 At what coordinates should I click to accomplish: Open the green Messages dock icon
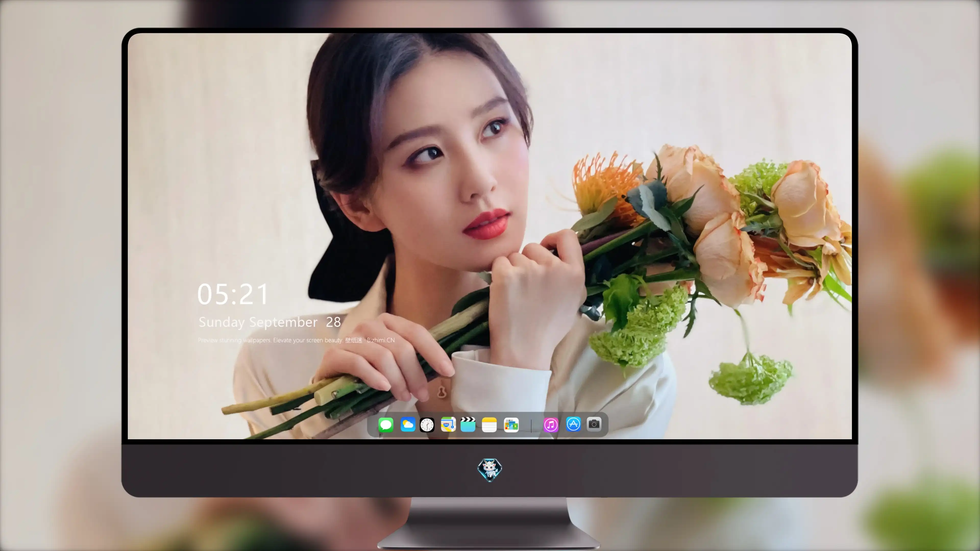click(386, 425)
